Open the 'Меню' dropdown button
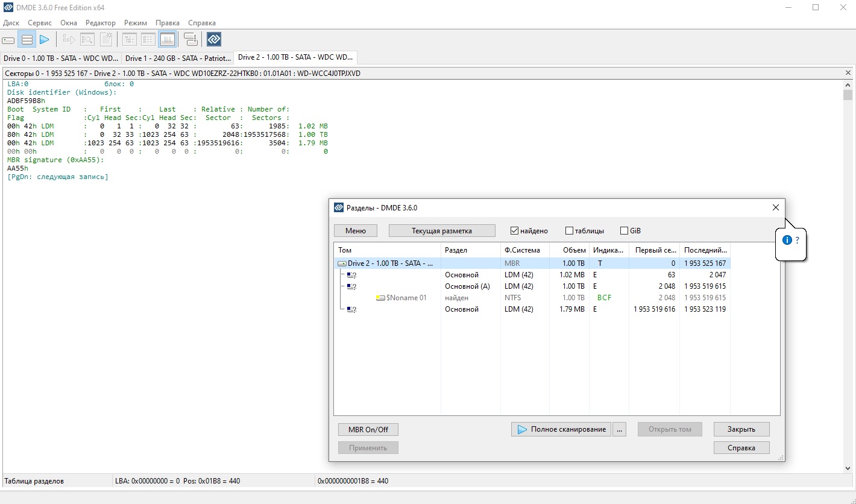856x504 pixels. (356, 231)
